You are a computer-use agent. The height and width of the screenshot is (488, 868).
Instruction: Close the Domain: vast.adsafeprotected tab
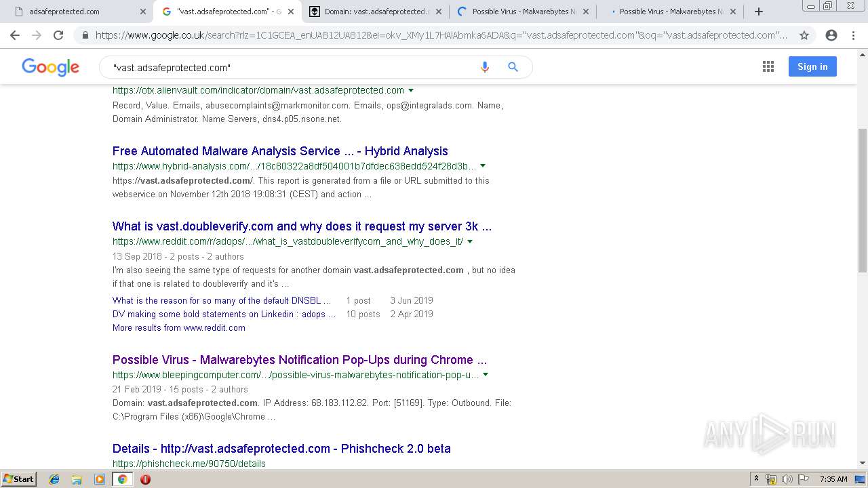point(438,12)
